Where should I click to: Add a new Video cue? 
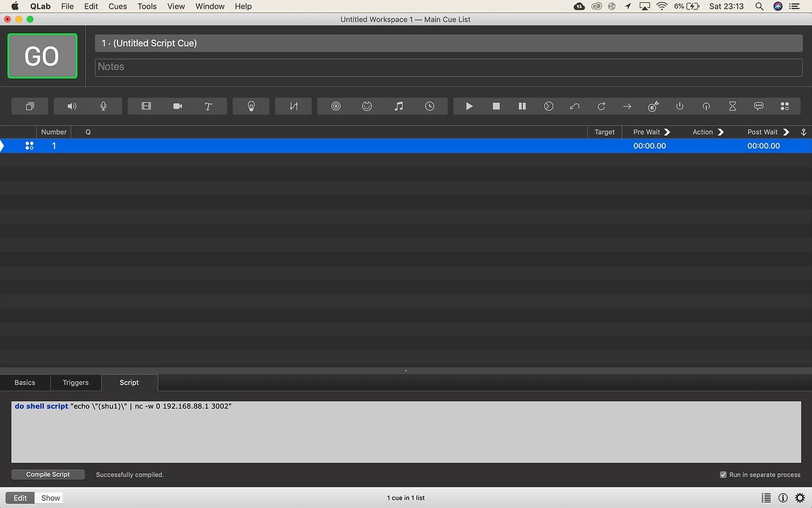click(x=146, y=106)
